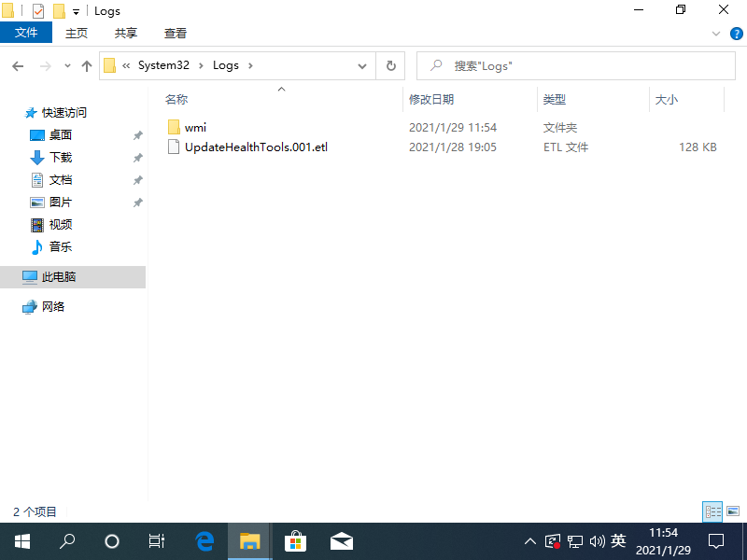Image resolution: width=747 pixels, height=560 pixels.
Task: Launch Microsoft Store from the taskbar
Action: click(x=294, y=540)
